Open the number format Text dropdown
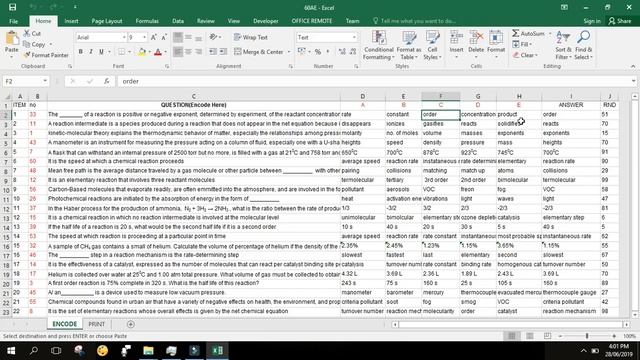Screen dimensions: 640x360 (354, 37)
